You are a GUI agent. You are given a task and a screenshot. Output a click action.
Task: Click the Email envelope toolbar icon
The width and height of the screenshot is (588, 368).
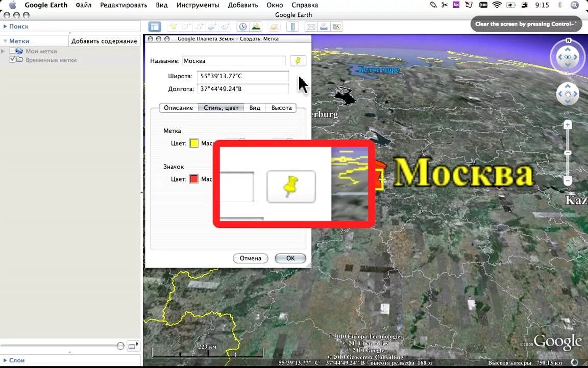point(311,27)
